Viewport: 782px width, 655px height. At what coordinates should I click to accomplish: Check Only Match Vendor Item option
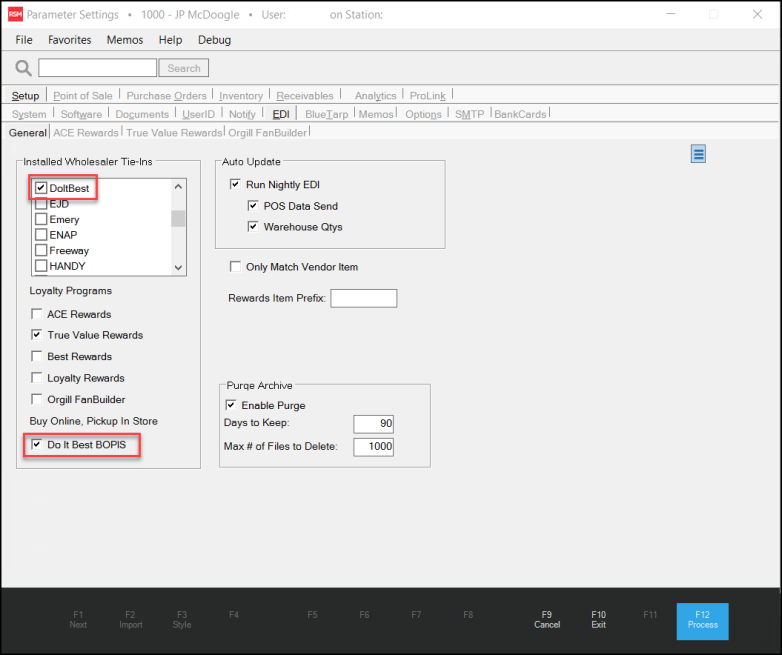(x=235, y=267)
